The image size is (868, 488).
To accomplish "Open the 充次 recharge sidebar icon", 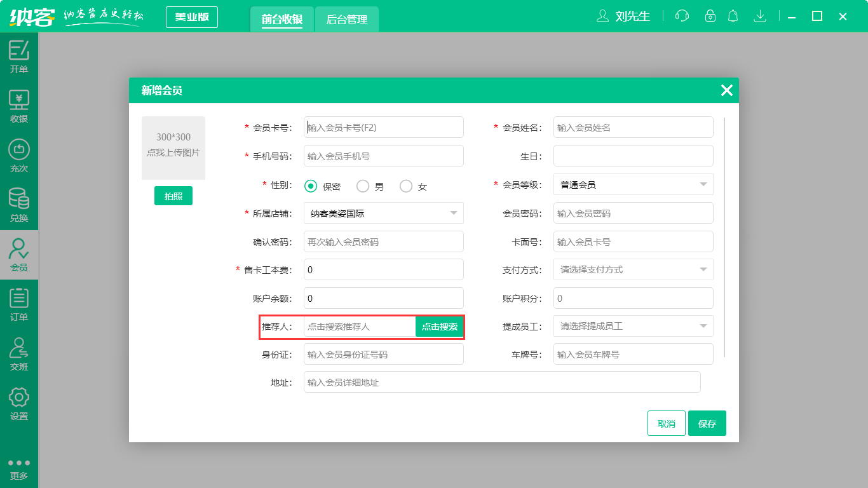I will pos(19,156).
